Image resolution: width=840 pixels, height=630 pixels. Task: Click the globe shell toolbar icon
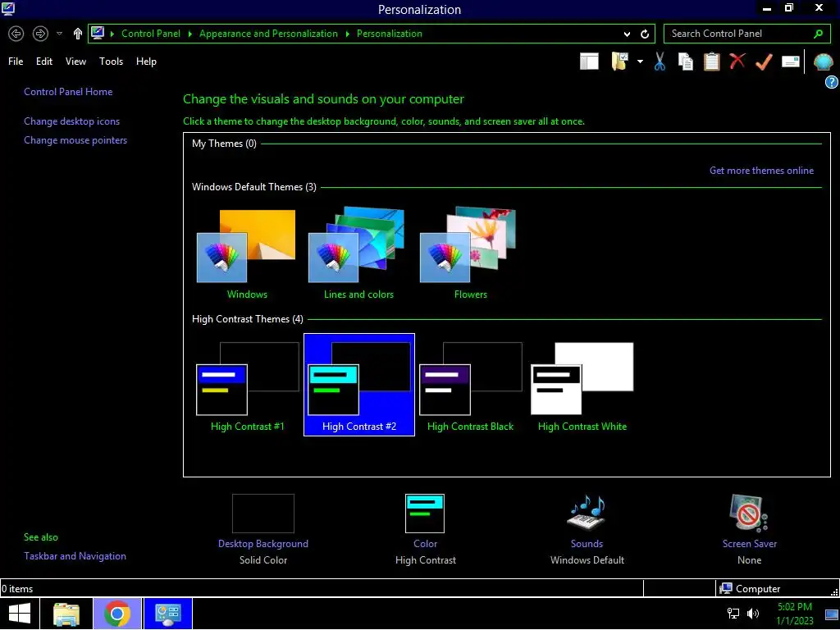tap(823, 62)
